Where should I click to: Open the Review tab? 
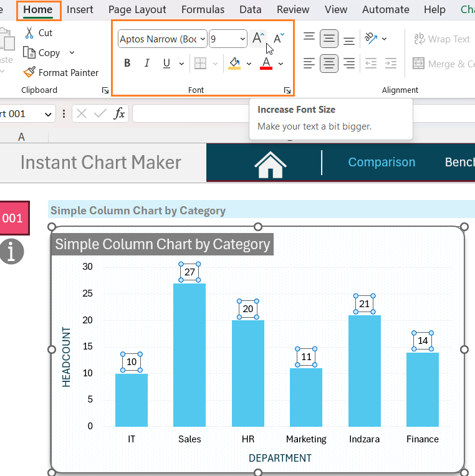[293, 10]
